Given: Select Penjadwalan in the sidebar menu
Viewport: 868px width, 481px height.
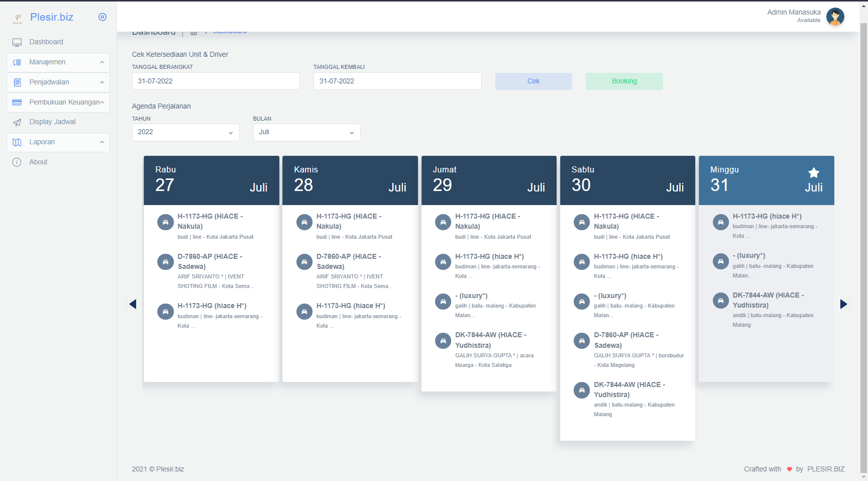Looking at the screenshot, I should [x=50, y=82].
